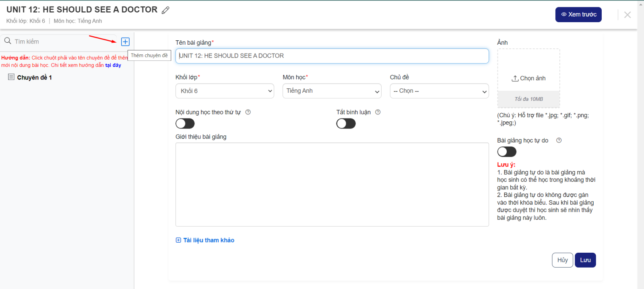Expand the Môn học dropdown
The height and width of the screenshot is (289, 644).
pos(332,91)
